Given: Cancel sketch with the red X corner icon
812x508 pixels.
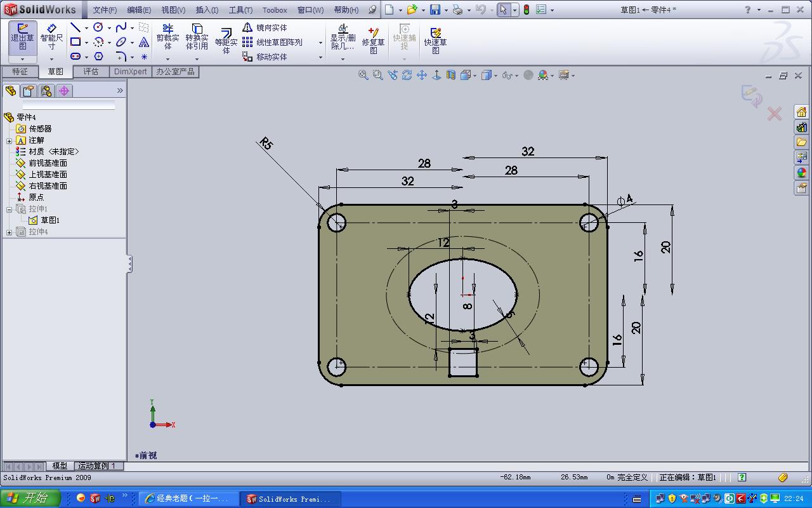Looking at the screenshot, I should coord(774,114).
